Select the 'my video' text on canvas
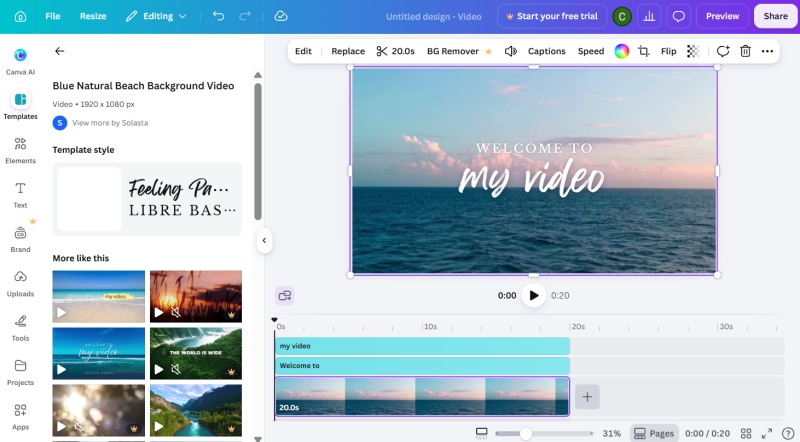The width and height of the screenshot is (800, 442). [x=531, y=180]
